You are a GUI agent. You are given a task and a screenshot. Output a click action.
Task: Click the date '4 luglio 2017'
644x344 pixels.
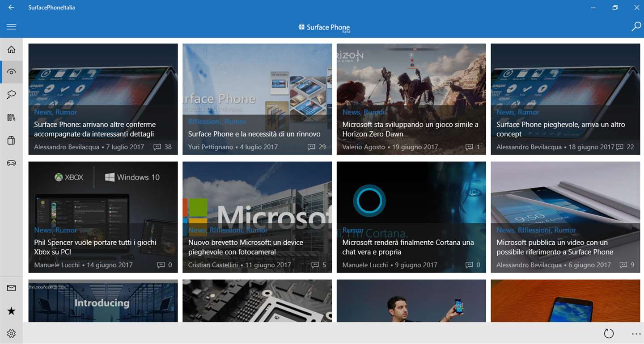259,147
